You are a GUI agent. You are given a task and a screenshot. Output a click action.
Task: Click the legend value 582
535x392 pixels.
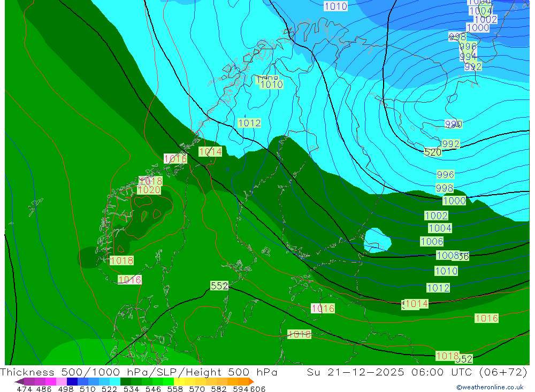click(219, 389)
